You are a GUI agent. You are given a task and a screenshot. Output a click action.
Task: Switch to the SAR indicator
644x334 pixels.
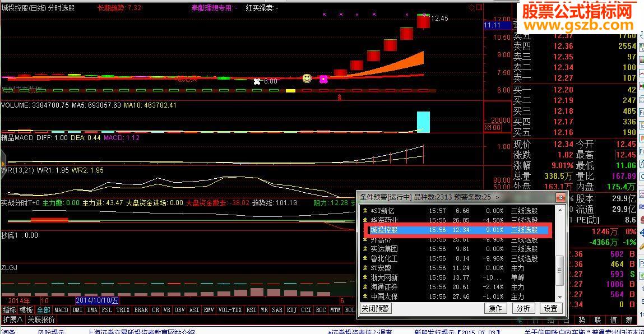[x=277, y=310]
